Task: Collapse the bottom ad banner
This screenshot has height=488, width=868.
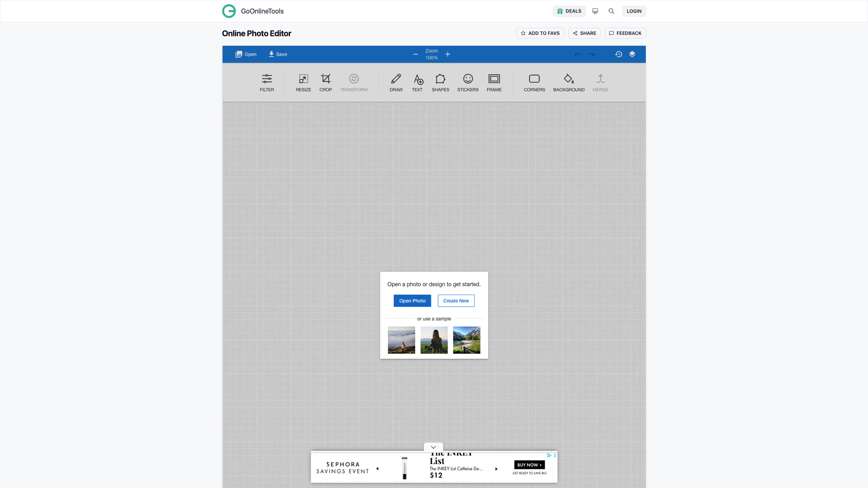Action: 433,447
